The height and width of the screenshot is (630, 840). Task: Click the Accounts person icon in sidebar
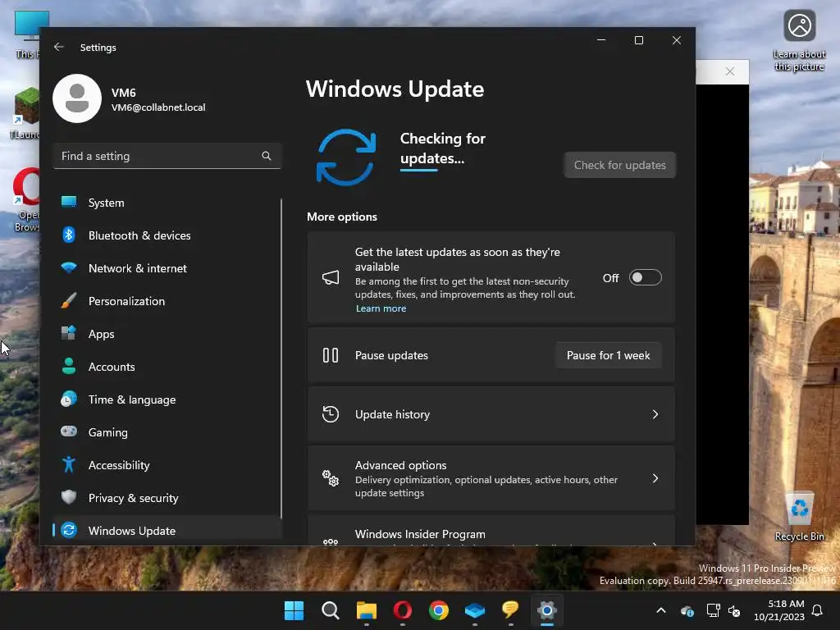(x=69, y=366)
